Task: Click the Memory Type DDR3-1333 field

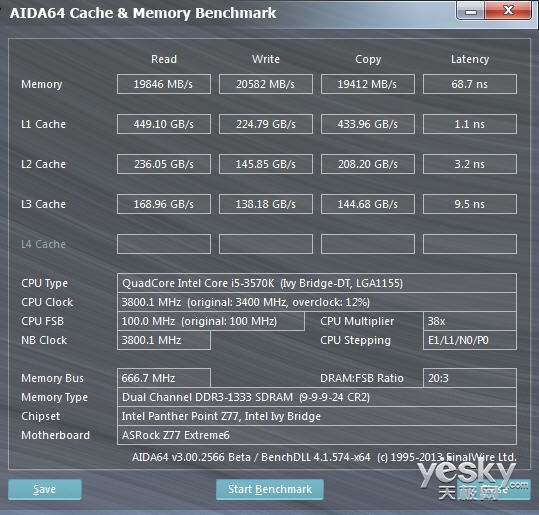Action: coord(317,397)
